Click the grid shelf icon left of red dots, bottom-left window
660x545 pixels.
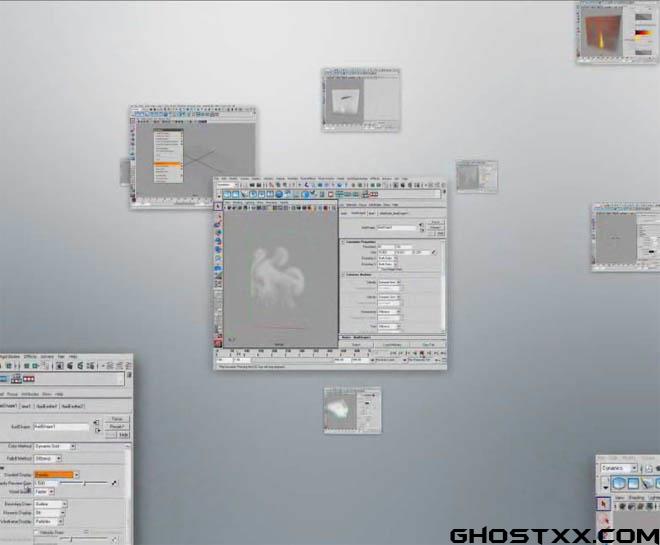click(16, 379)
